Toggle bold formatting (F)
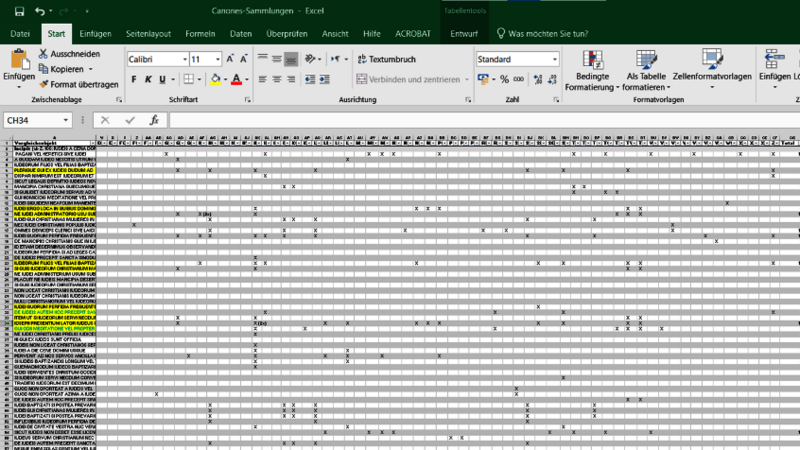 (x=134, y=79)
